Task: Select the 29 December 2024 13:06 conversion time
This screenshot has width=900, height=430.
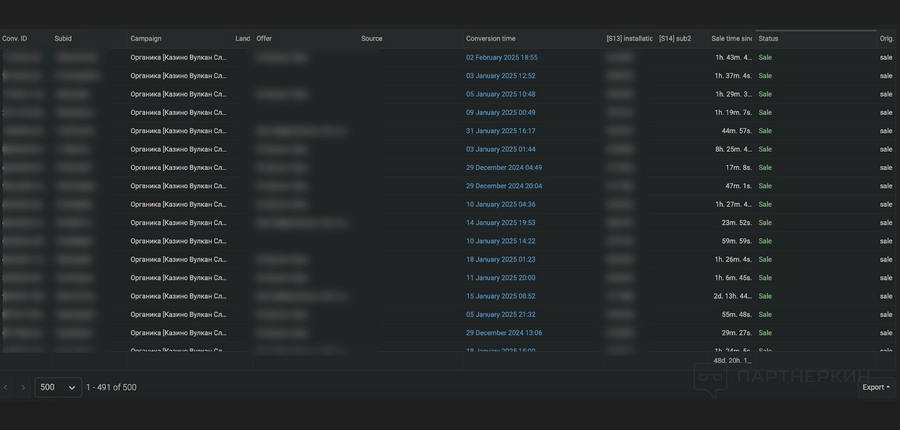Action: point(504,333)
